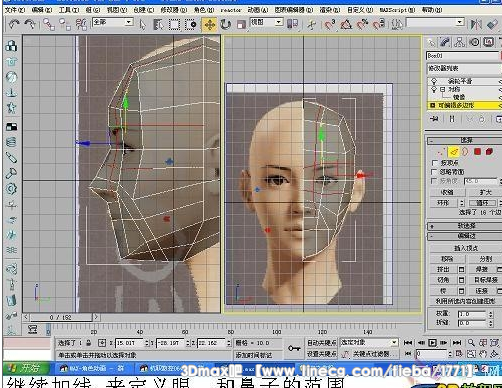This screenshot has width=502, height=388.
Task: Select Element sub-object level icon
Action: tap(489, 152)
